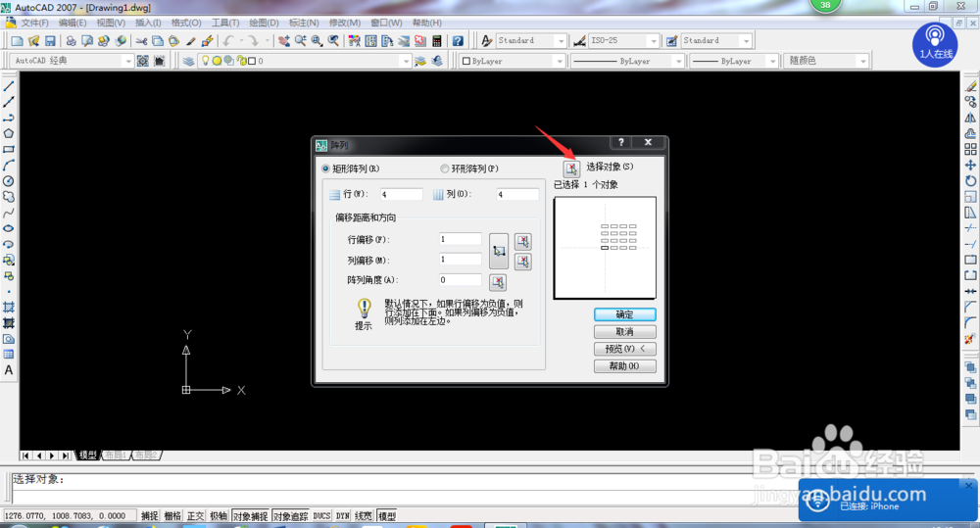
Task: Toggle Snap (捕捉) in status bar
Action: (149, 516)
